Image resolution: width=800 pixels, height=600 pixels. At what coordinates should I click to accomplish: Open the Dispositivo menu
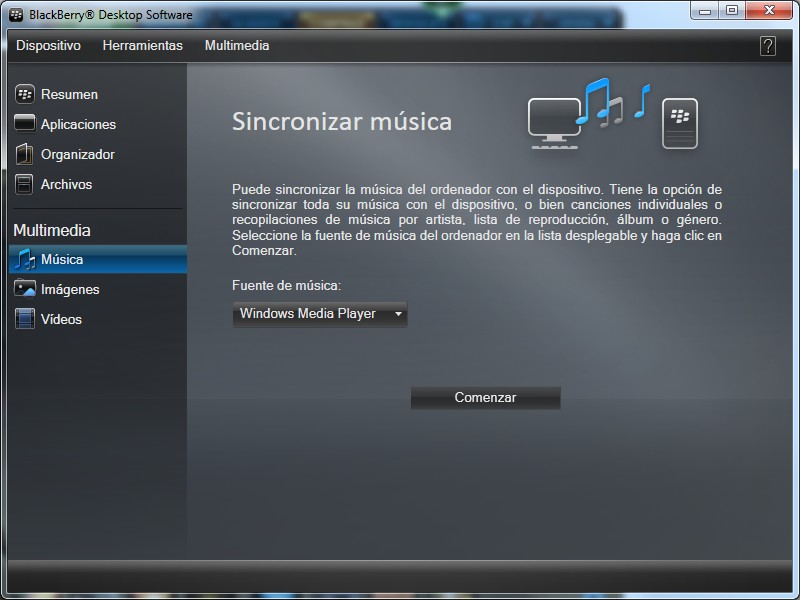point(48,45)
